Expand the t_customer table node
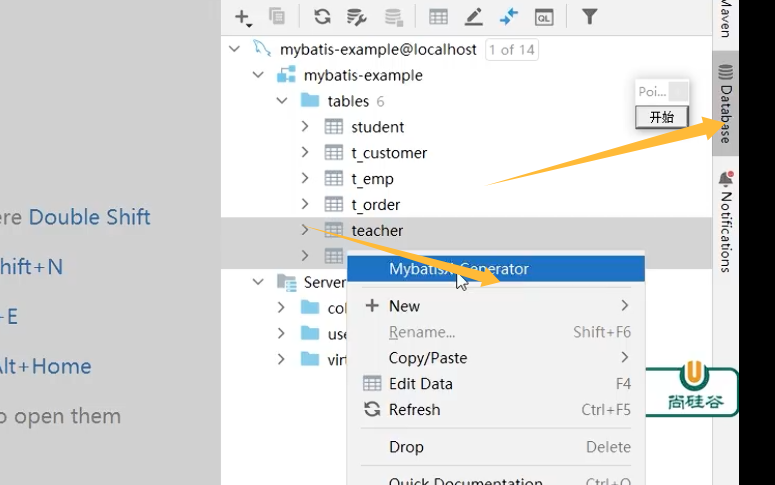 (305, 152)
